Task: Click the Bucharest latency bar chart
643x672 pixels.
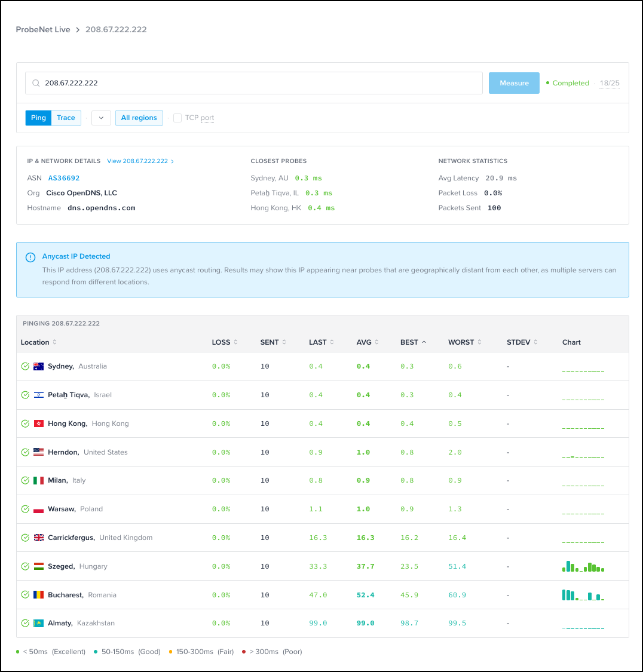Action: 583,595
